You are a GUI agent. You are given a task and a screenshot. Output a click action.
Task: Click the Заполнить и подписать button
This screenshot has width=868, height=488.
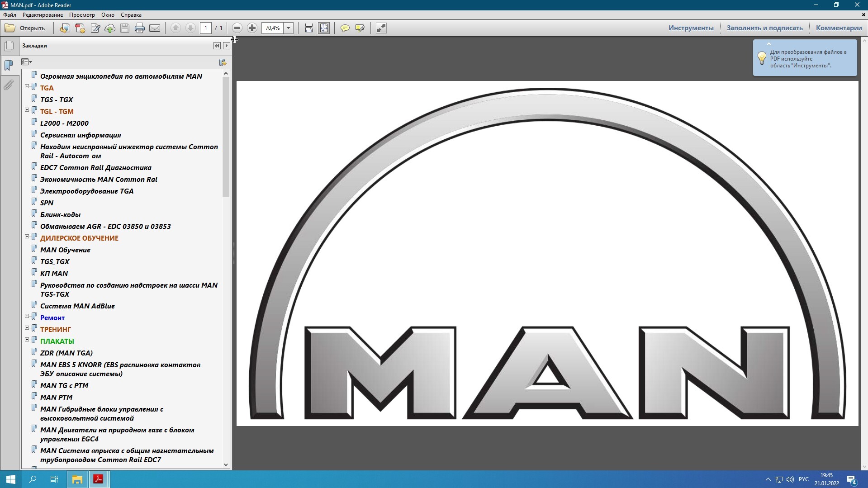(x=764, y=28)
